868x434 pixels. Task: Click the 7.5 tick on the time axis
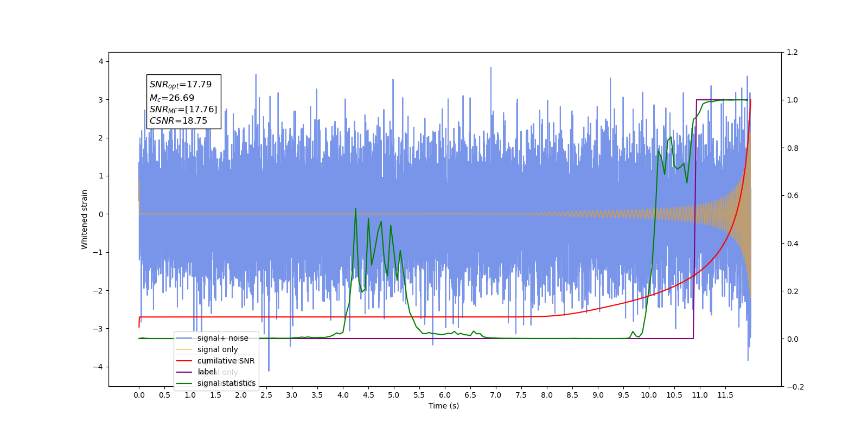coord(521,395)
